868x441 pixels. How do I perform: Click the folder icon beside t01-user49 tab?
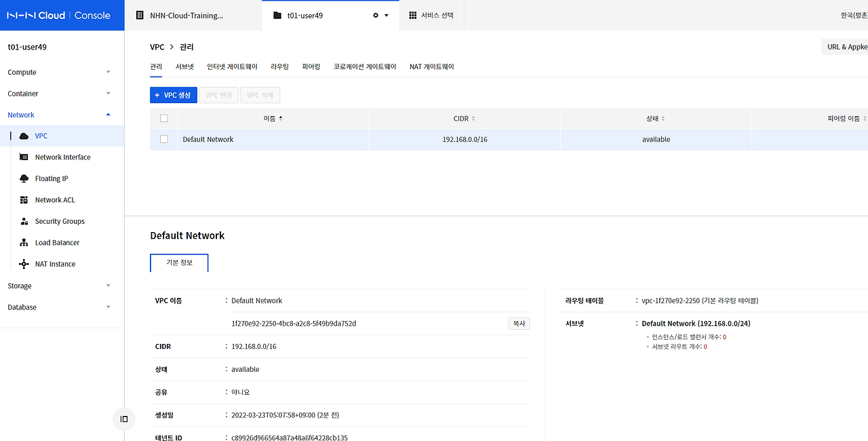(277, 15)
